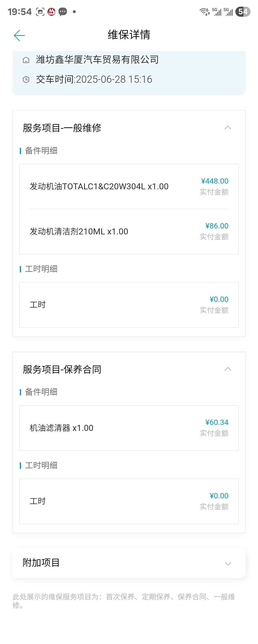
Task: Tap the Wi-Fi signal status icon
Action: [x=205, y=12]
